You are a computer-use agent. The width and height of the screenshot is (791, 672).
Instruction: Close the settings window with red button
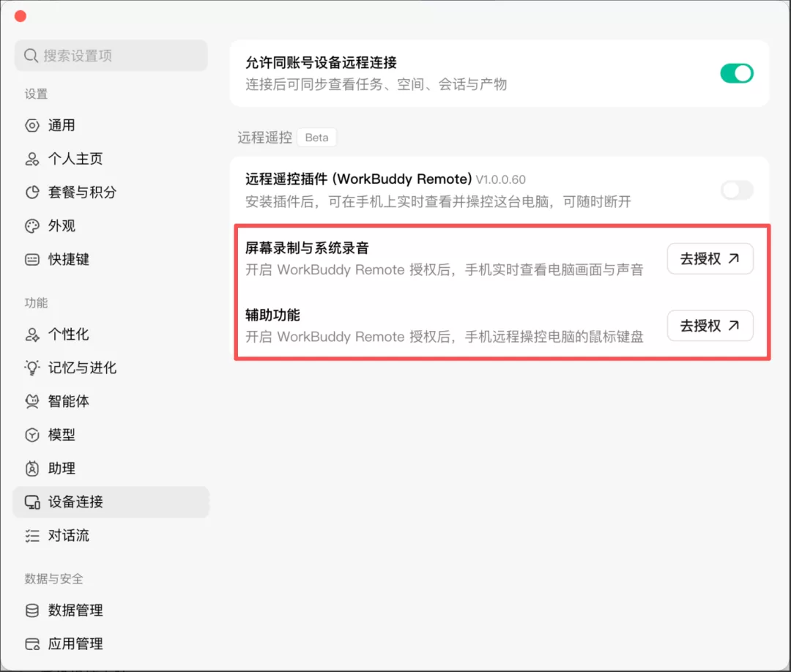pyautogui.click(x=21, y=17)
